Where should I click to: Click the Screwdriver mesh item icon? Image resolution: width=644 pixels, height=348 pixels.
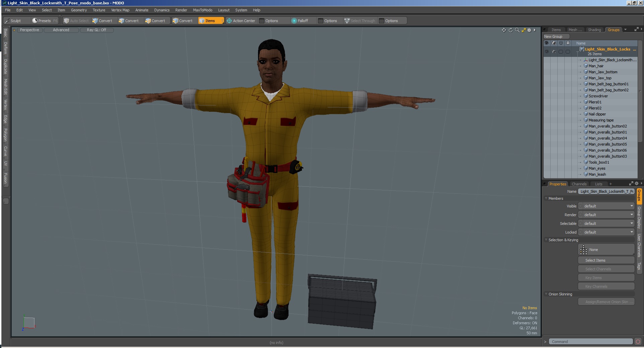586,96
